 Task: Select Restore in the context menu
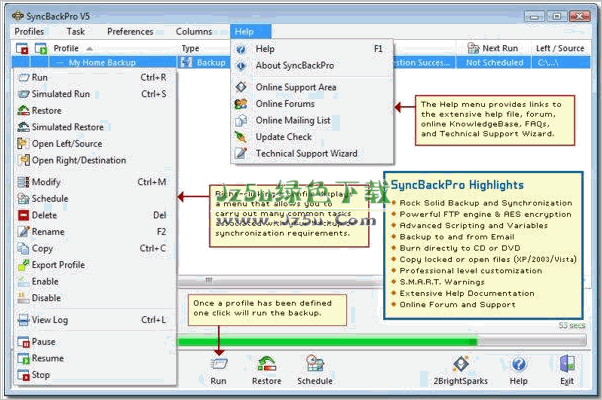pyautogui.click(x=94, y=111)
